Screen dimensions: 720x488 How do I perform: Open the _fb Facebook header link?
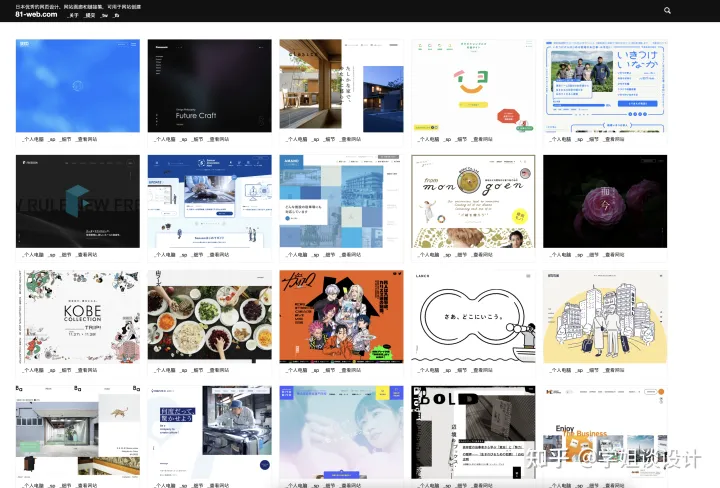[116, 15]
